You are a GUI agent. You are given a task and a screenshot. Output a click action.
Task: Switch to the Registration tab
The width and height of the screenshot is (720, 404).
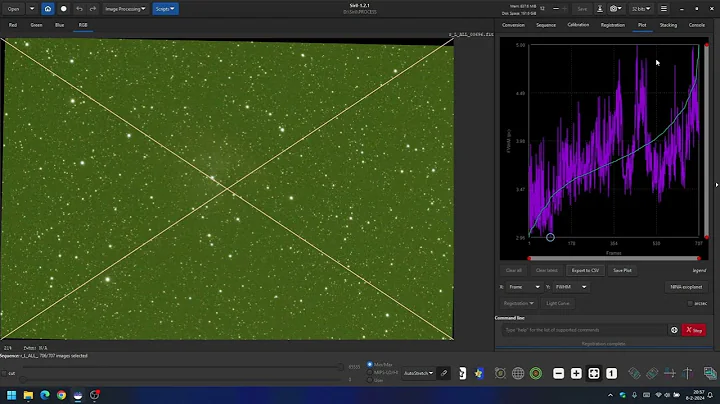click(613, 25)
